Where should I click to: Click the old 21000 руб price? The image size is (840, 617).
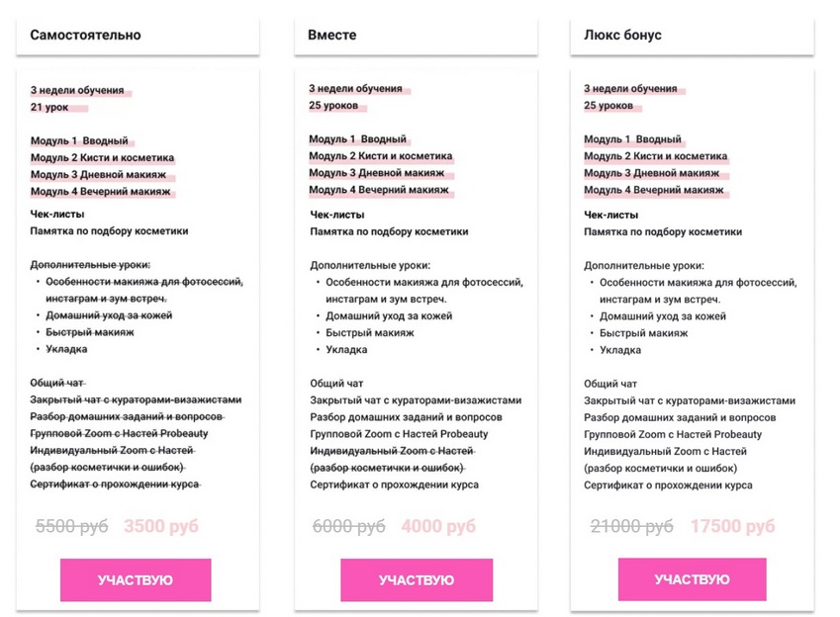coord(631,527)
